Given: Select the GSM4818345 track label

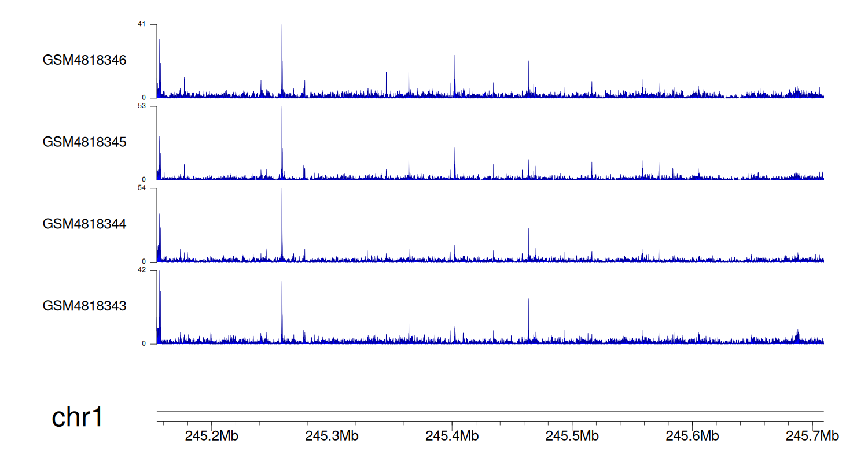Looking at the screenshot, I should tap(84, 142).
